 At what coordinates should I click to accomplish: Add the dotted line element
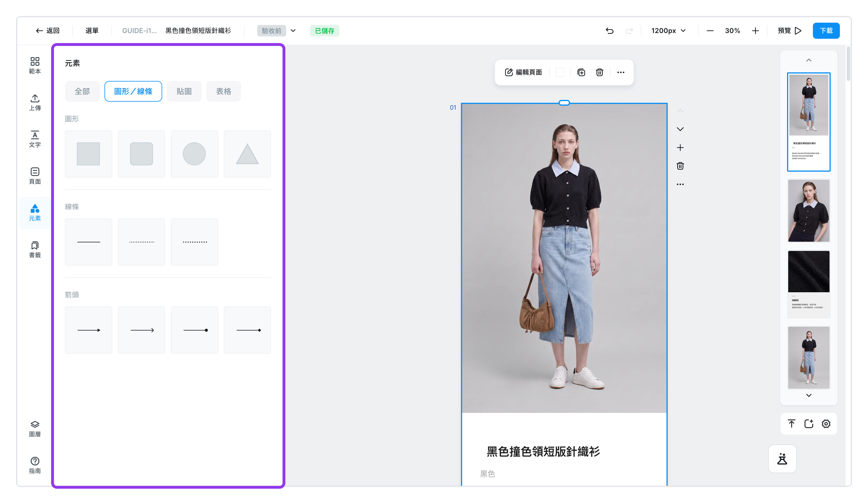click(194, 242)
